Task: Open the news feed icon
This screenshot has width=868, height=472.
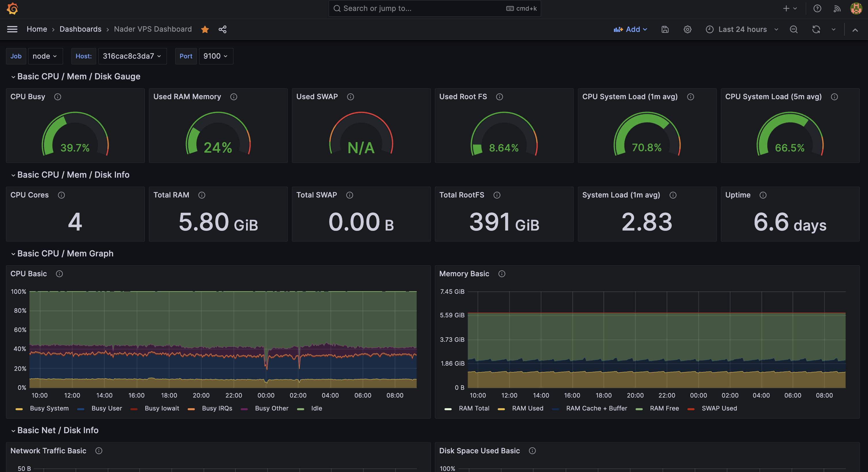Action: pyautogui.click(x=837, y=8)
